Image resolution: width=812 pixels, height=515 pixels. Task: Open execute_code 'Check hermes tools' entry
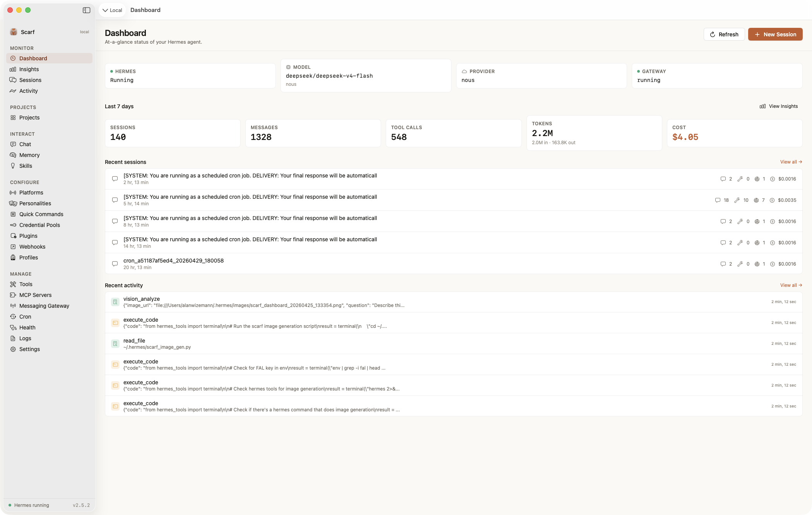pyautogui.click(x=454, y=385)
